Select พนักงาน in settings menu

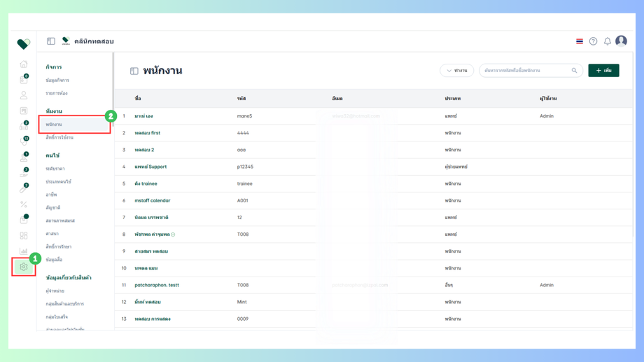tap(75, 124)
